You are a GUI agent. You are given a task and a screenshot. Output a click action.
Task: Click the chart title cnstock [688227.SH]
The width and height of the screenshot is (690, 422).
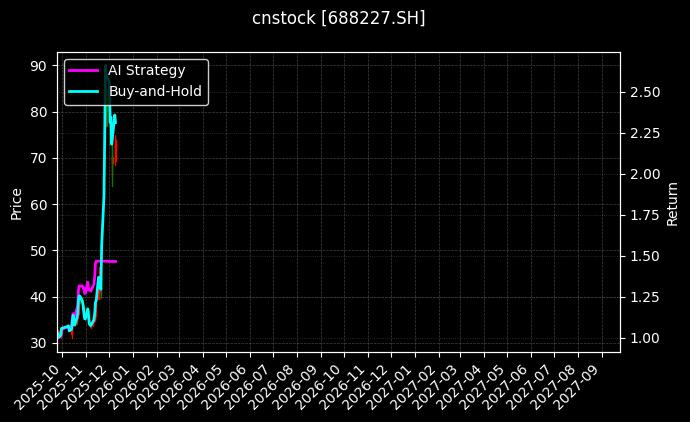pyautogui.click(x=338, y=18)
